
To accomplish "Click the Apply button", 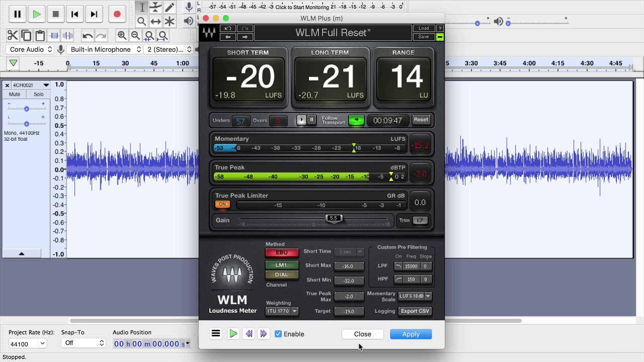I will pyautogui.click(x=411, y=334).
